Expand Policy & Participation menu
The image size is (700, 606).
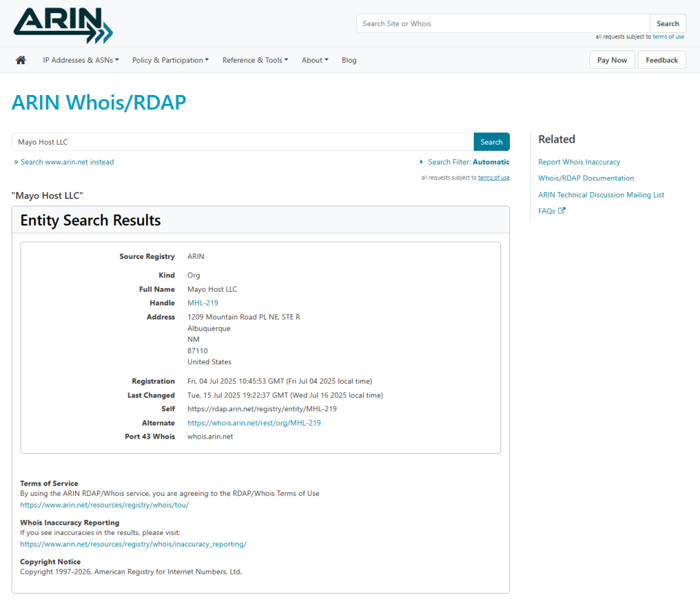170,60
